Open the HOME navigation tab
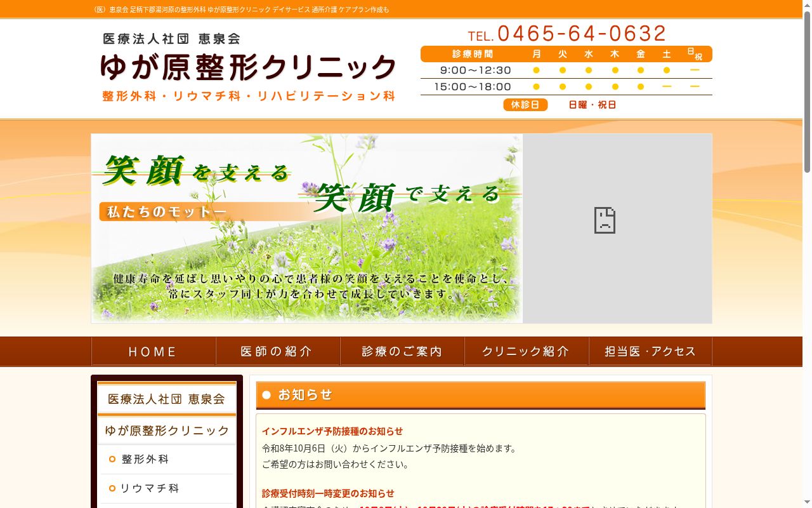Viewport: 812px width, 508px height. click(154, 351)
